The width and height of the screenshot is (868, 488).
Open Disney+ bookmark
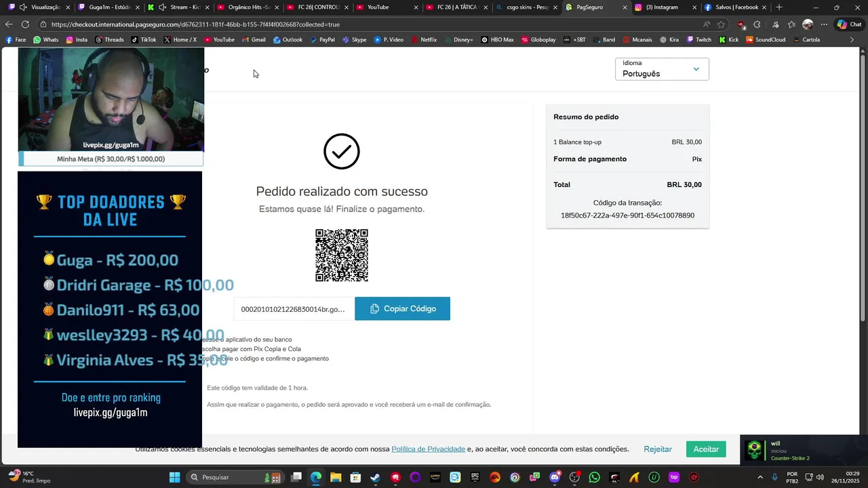458,40
